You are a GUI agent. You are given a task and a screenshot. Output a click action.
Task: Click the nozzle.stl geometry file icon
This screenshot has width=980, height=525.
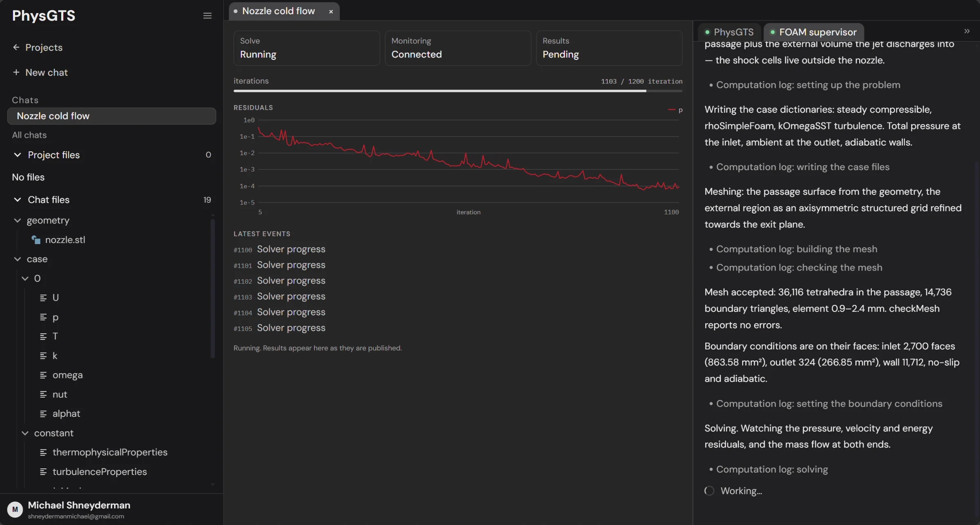(36, 240)
